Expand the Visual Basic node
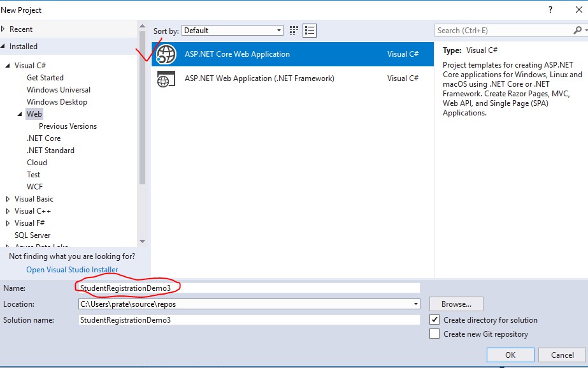This screenshot has width=588, height=368. [8, 199]
